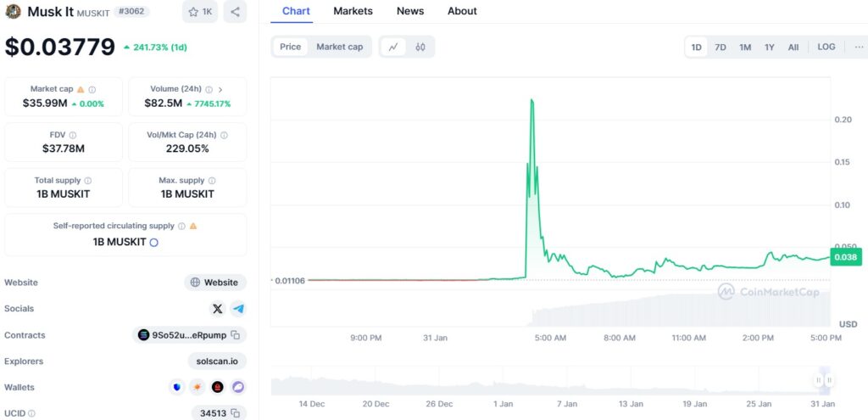
Task: Enable LOG scale on the chart
Action: [x=826, y=47]
